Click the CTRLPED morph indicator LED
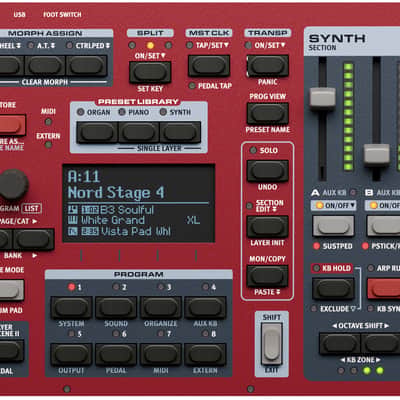 tap(69, 45)
